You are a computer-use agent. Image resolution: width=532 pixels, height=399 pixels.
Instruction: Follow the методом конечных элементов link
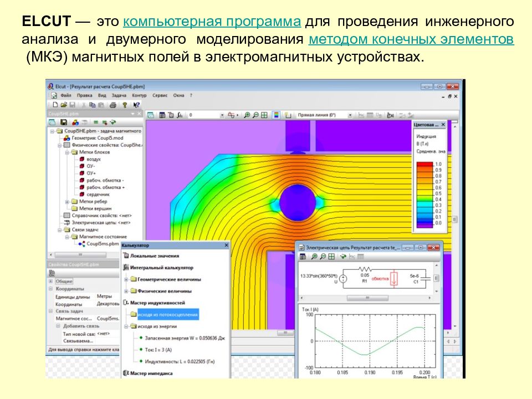(x=411, y=39)
